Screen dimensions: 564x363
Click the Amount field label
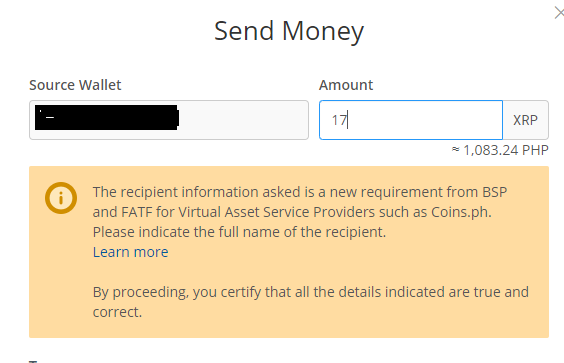pyautogui.click(x=346, y=85)
